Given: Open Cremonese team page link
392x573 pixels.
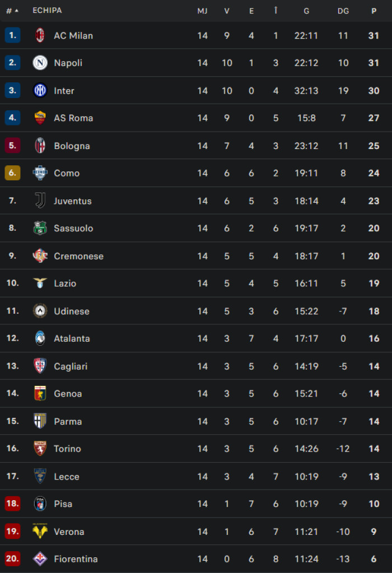Looking at the screenshot, I should click(x=78, y=256).
